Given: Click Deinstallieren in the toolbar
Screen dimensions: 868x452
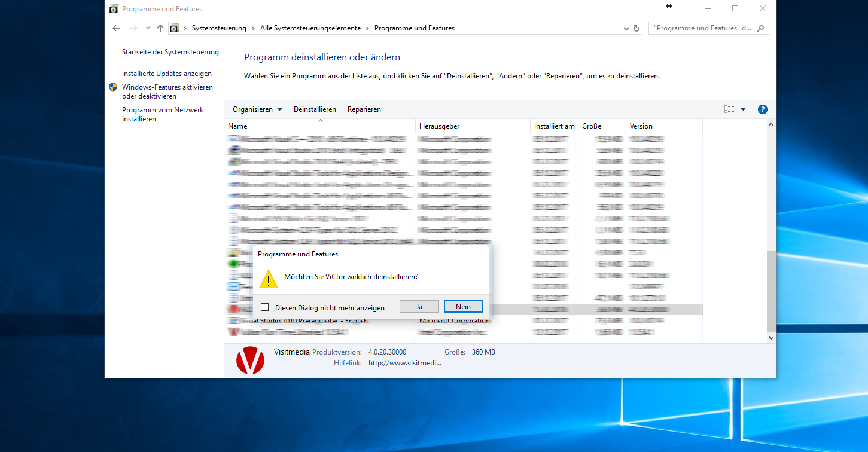Looking at the screenshot, I should [x=315, y=109].
